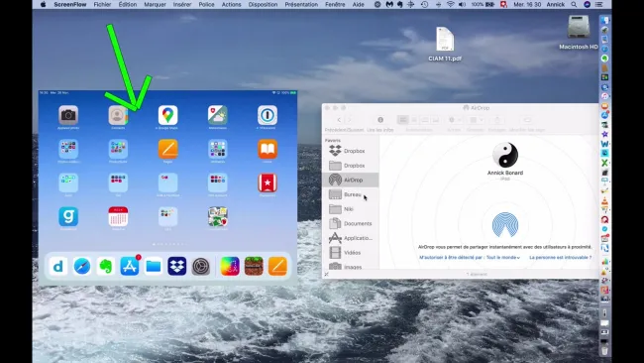Open Word 'W' icon in Mac dock
Screen dimensions: 644x363
click(604, 144)
